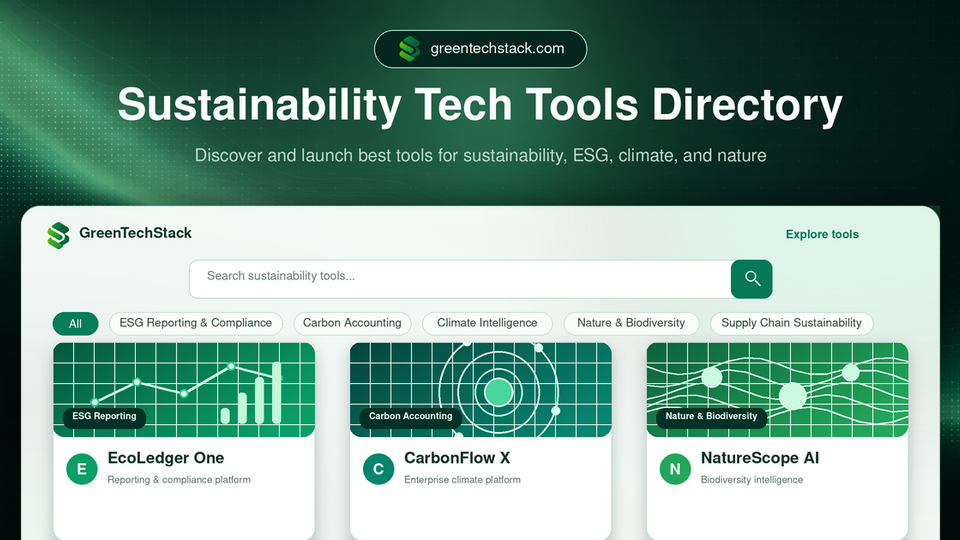Click the EcoLedger One 'E' avatar icon
Screen dimensions: 960x540
(81, 469)
